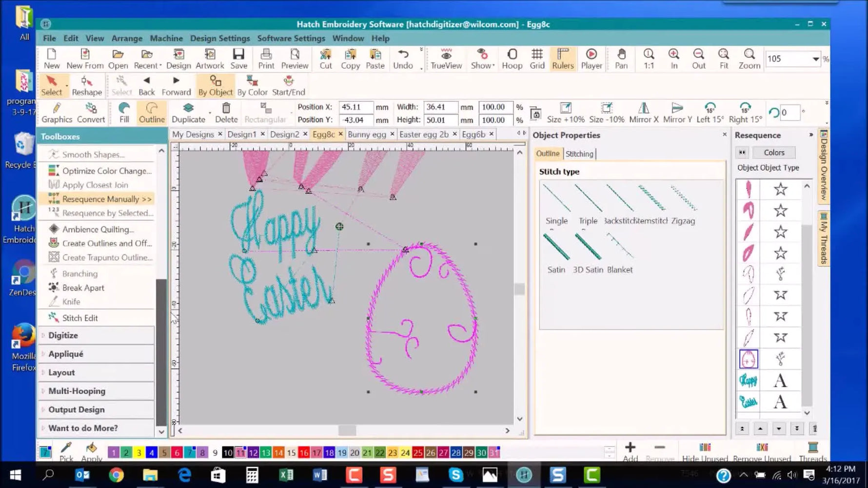The image size is (868, 488).
Task: Toggle the Outline stitch mode
Action: click(152, 113)
